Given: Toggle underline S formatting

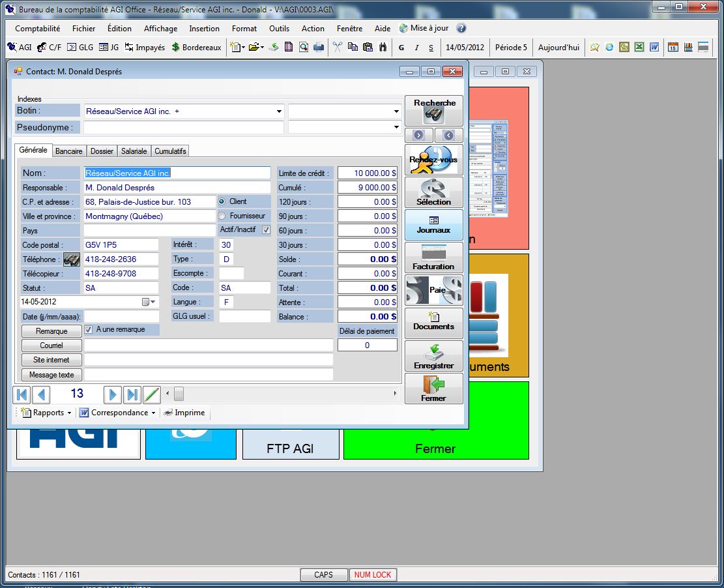Looking at the screenshot, I should tap(431, 48).
